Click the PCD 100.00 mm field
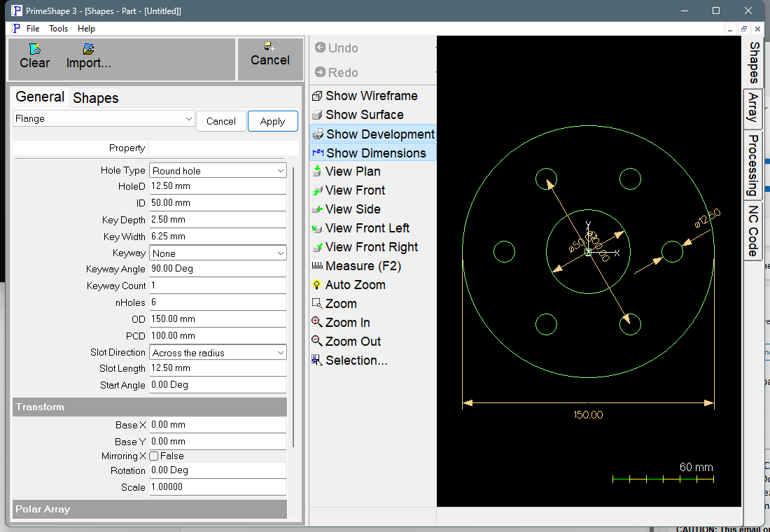 [218, 335]
